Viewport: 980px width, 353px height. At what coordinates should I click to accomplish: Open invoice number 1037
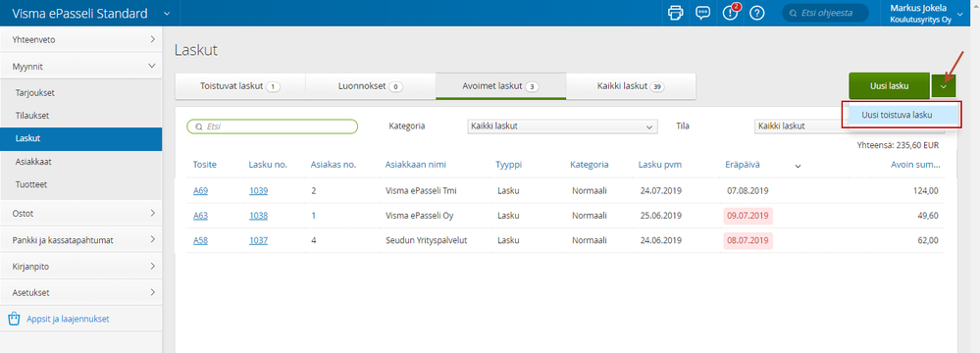point(258,240)
